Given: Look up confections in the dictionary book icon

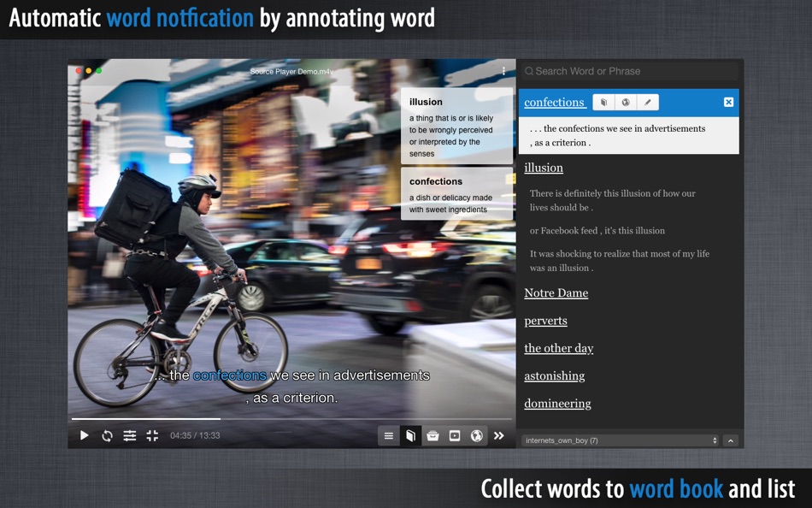Looking at the screenshot, I should (x=603, y=102).
